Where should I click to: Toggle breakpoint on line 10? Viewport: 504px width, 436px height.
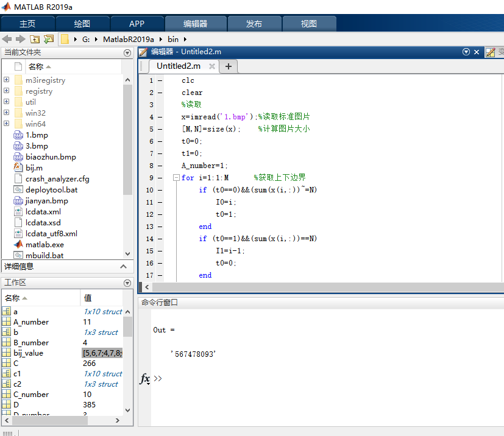[x=160, y=190]
